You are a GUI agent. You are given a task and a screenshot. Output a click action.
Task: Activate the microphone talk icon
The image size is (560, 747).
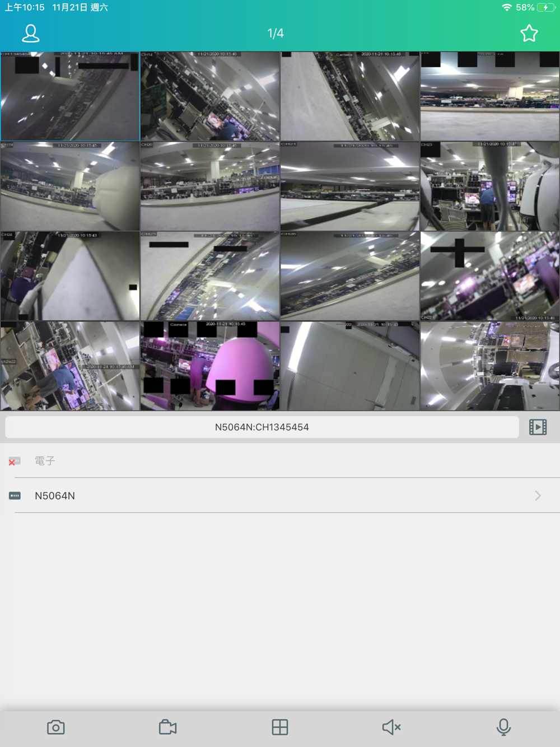tap(503, 727)
